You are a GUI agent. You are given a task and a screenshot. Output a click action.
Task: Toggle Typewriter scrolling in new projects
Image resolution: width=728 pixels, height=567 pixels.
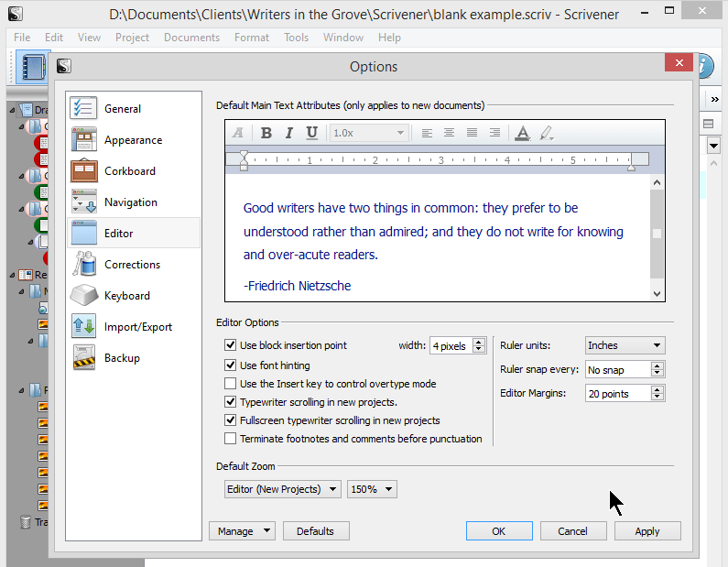230,402
